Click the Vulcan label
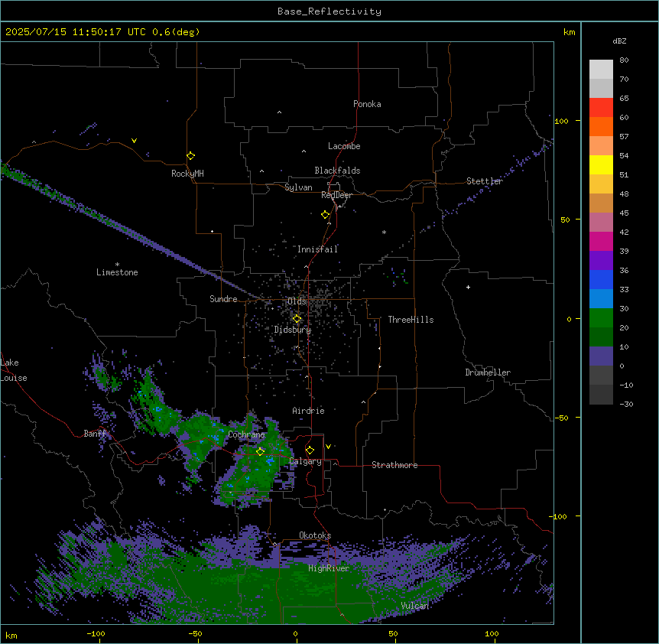 point(414,606)
